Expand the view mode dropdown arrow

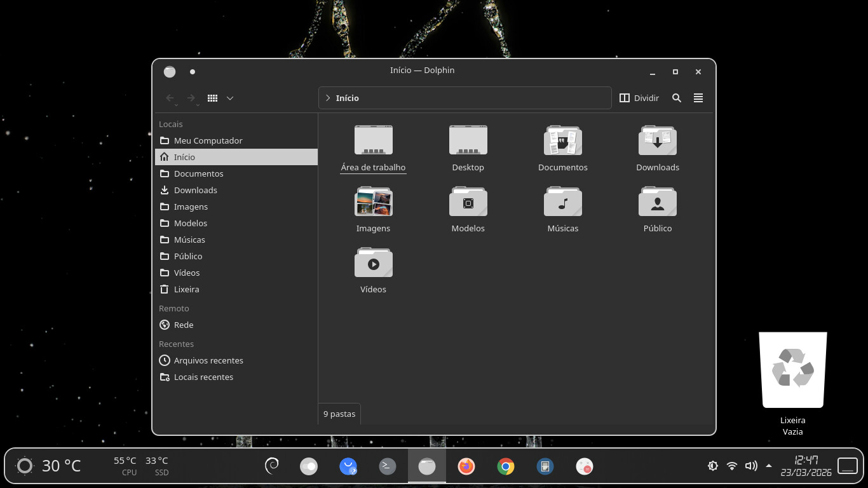[x=230, y=98]
